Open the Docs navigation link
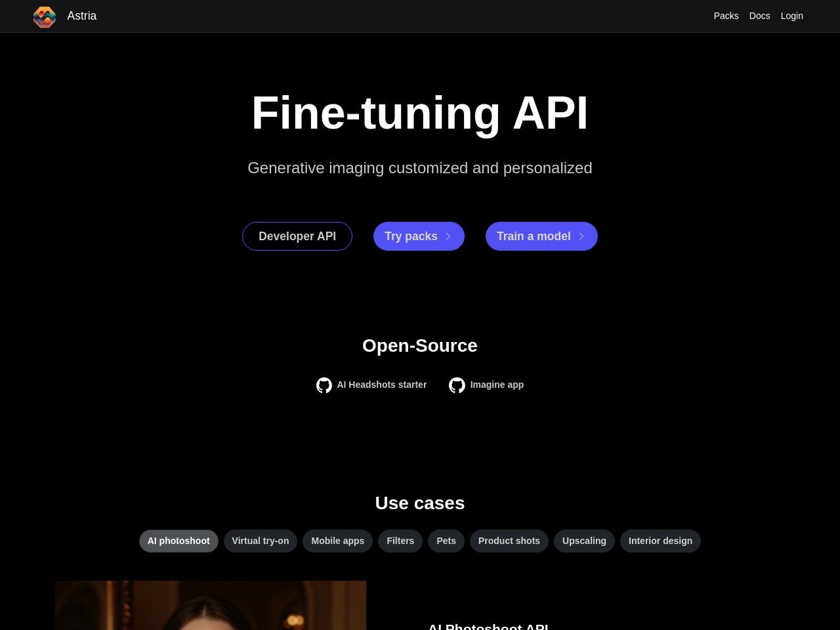 coord(759,16)
